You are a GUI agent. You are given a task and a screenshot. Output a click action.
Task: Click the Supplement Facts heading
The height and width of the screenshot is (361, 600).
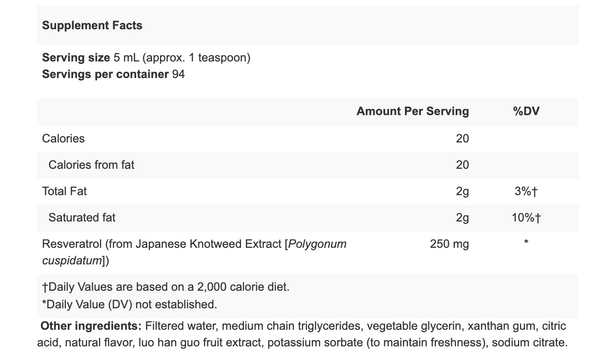[x=92, y=25]
